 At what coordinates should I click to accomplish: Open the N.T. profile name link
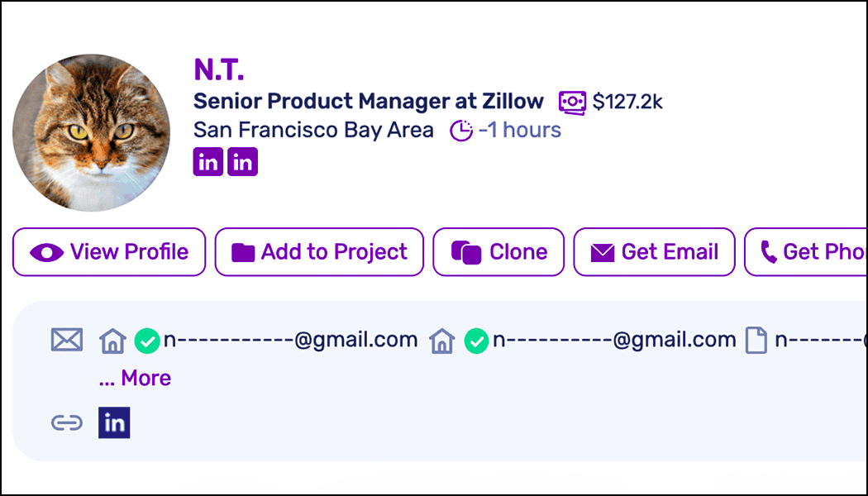pos(218,69)
